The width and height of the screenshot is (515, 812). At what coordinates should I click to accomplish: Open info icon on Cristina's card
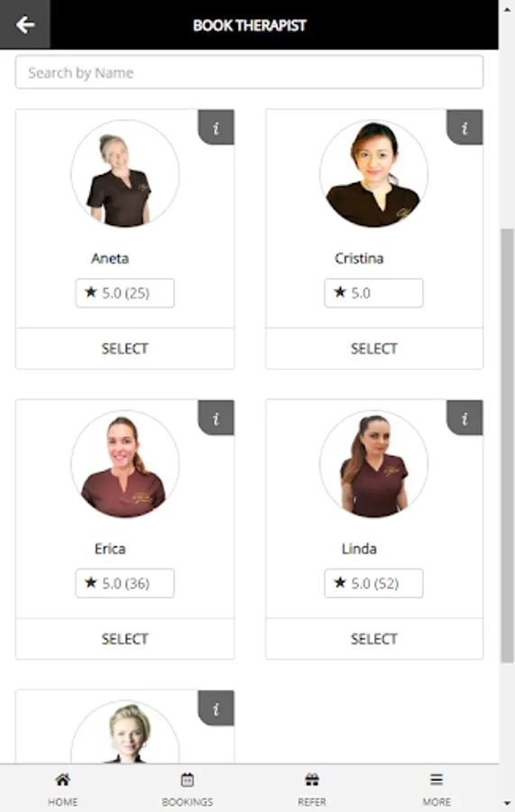point(464,127)
